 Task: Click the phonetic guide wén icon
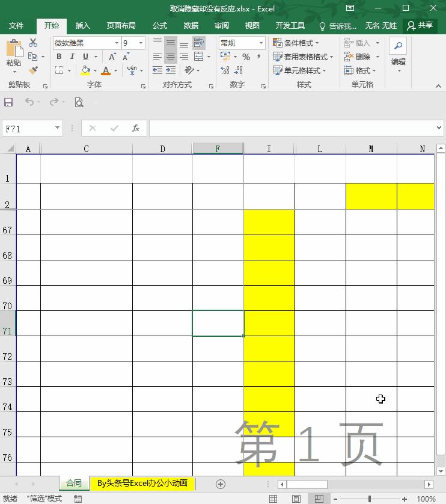[x=132, y=70]
